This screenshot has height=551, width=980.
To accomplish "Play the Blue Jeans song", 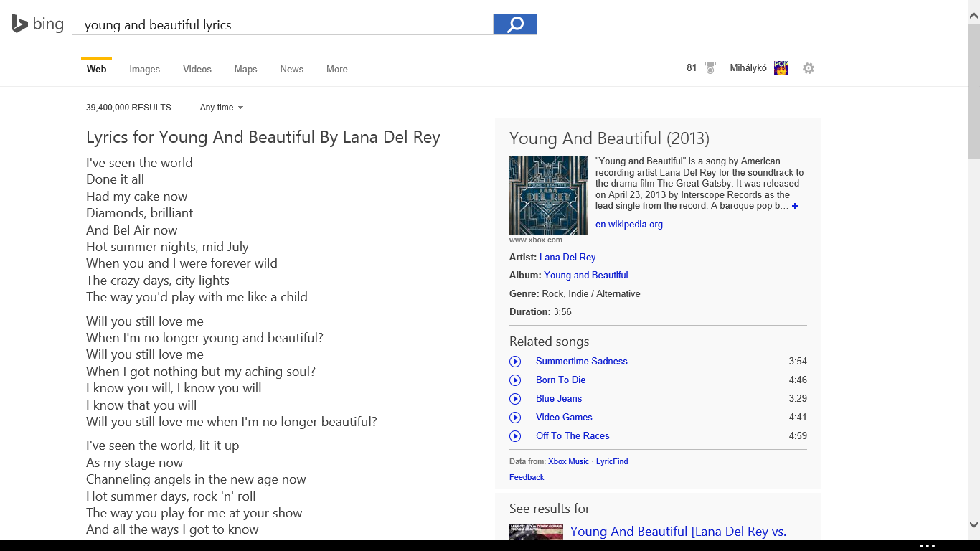I will [x=515, y=399].
